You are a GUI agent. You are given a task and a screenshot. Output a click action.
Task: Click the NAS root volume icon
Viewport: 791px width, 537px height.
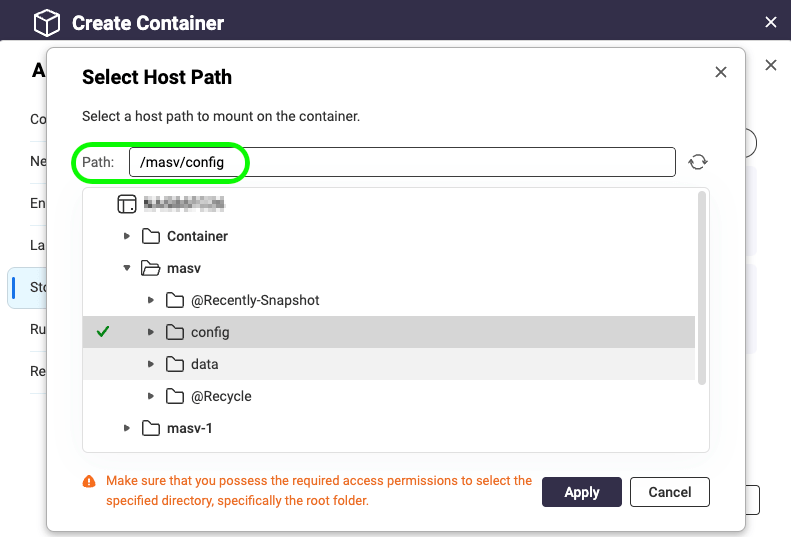(127, 204)
